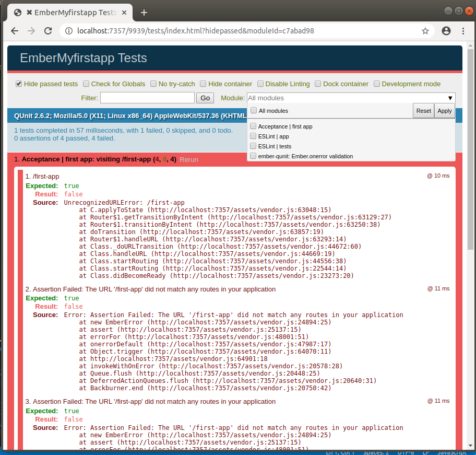
Task: Click assertion 2 'Assertion Failed' heading
Action: tap(150, 289)
